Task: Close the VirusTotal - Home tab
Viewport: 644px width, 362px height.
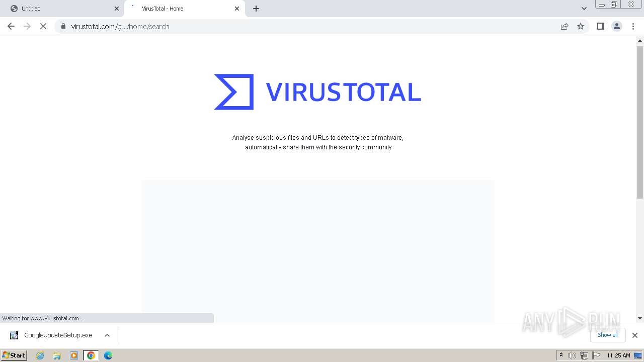Action: 237,9
